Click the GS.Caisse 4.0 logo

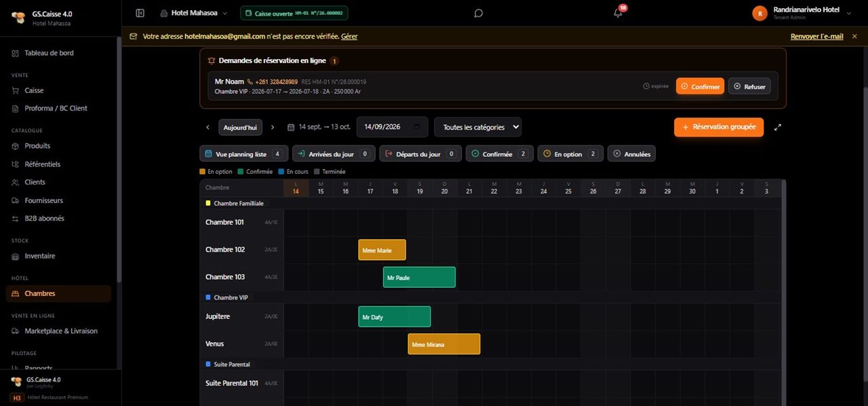pyautogui.click(x=17, y=17)
